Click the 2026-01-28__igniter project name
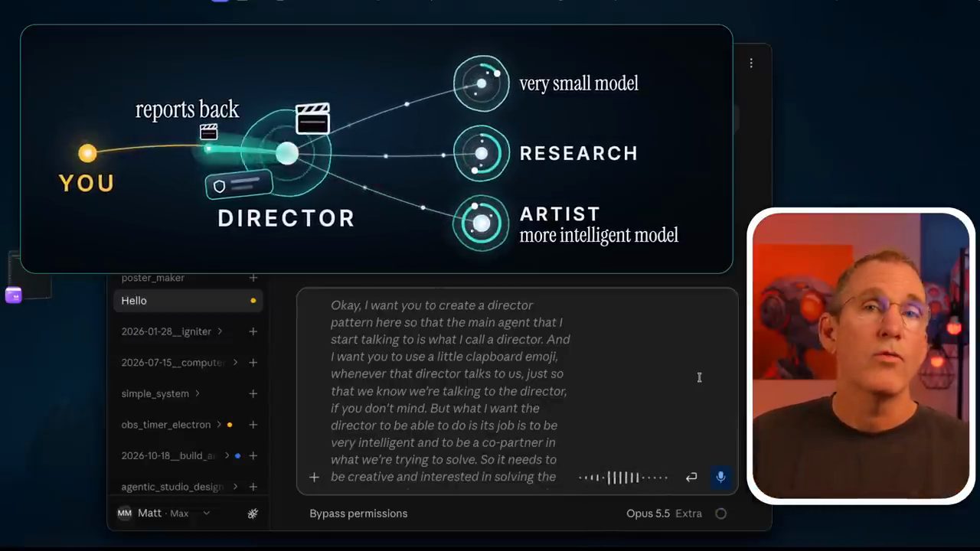980x551 pixels. coord(166,331)
